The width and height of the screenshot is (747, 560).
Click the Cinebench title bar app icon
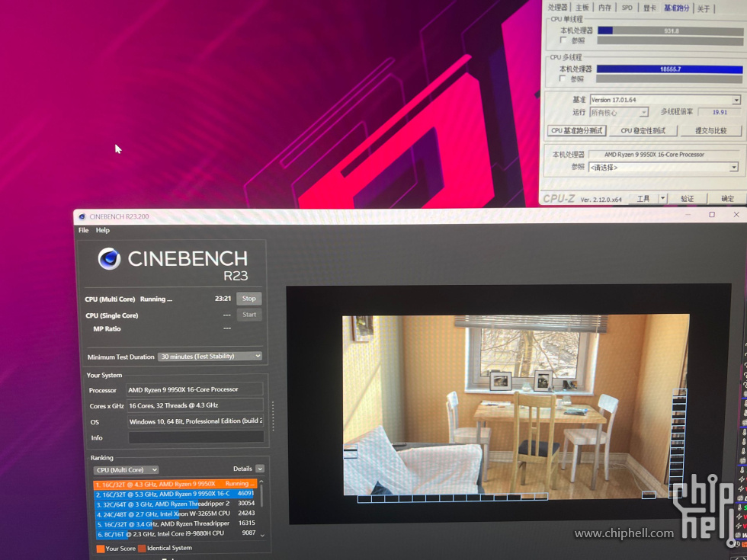pyautogui.click(x=82, y=216)
